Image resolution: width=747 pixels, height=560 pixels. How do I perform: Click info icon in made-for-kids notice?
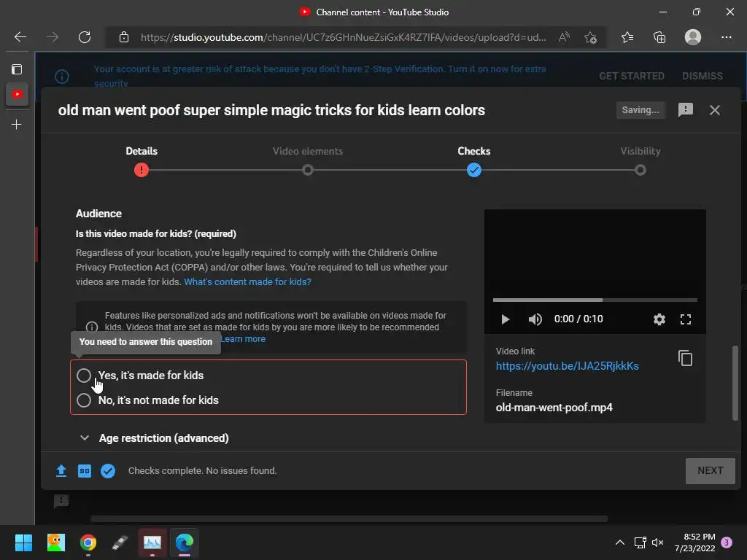[92, 327]
